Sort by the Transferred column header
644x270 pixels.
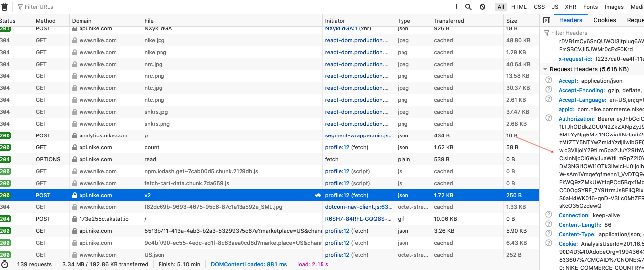coord(467,21)
